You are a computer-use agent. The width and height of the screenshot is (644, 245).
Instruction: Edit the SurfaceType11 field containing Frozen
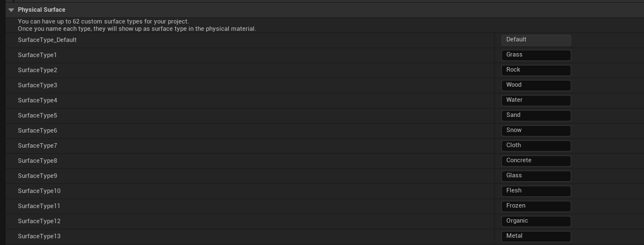pos(536,206)
